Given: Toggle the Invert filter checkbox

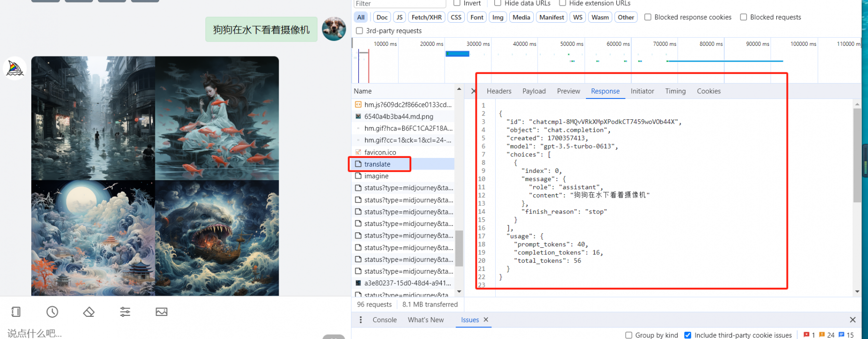Looking at the screenshot, I should pos(457,3).
